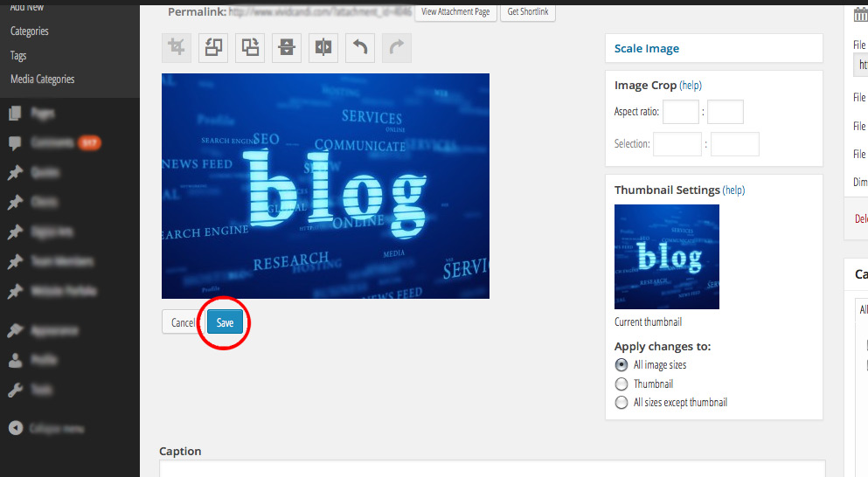Open the Image Crop help link
Screen dimensions: 868x477
tap(691, 86)
